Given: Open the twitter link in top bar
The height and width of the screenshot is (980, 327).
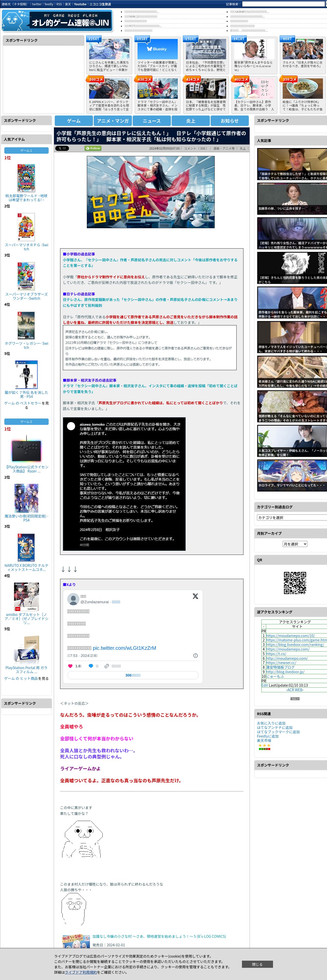Looking at the screenshot, I should point(37,4).
